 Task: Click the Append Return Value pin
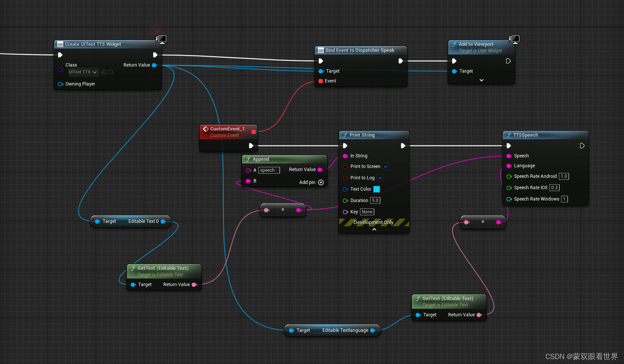point(320,170)
